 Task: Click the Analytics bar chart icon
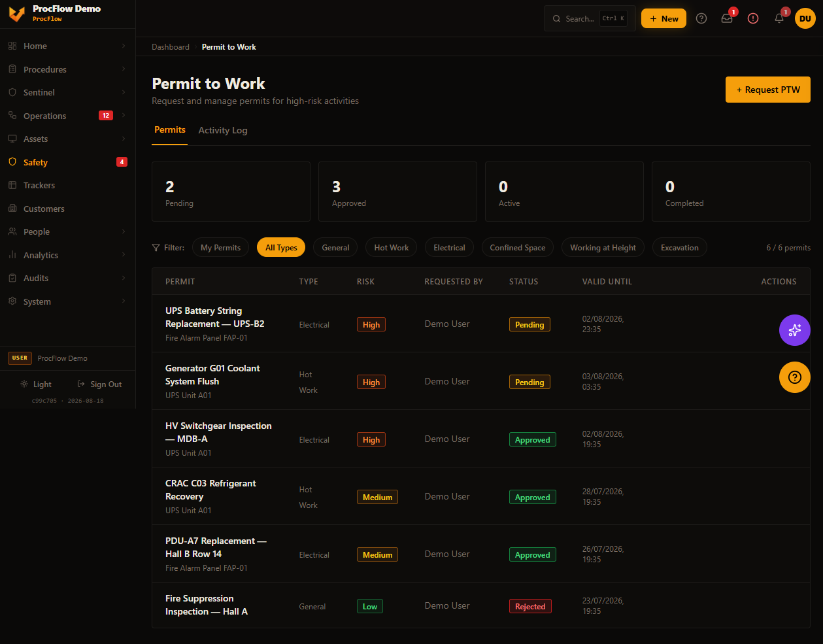12,255
